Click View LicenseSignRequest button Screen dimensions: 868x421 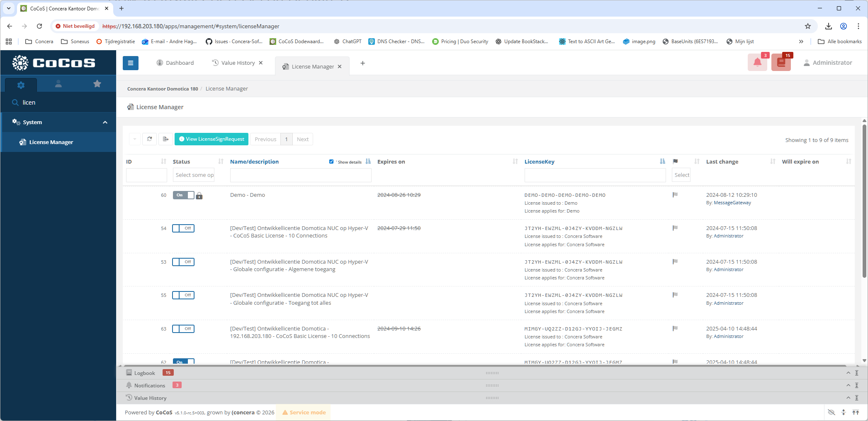212,139
